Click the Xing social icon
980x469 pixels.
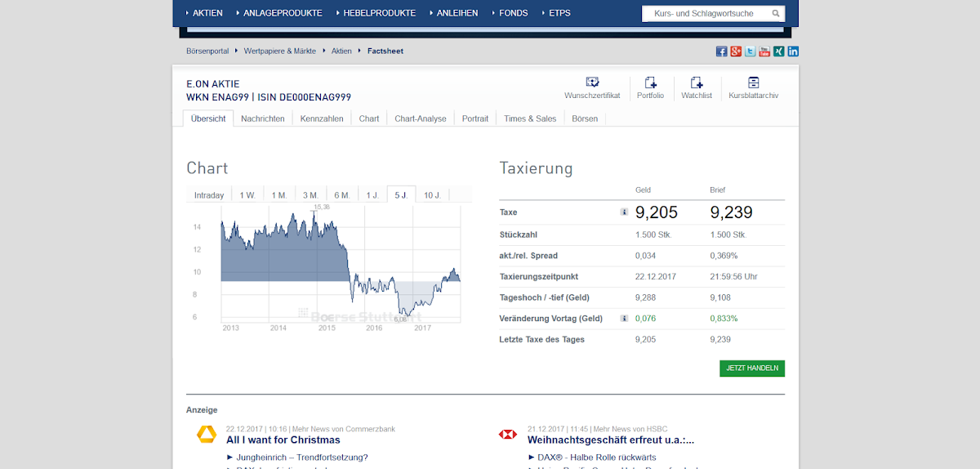click(x=778, y=51)
